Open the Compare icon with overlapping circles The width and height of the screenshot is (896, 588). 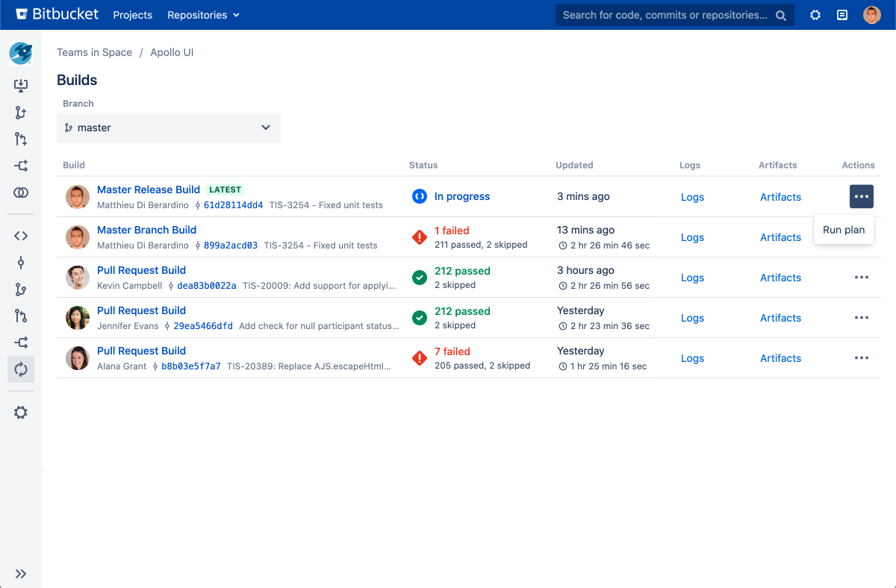pos(21,193)
